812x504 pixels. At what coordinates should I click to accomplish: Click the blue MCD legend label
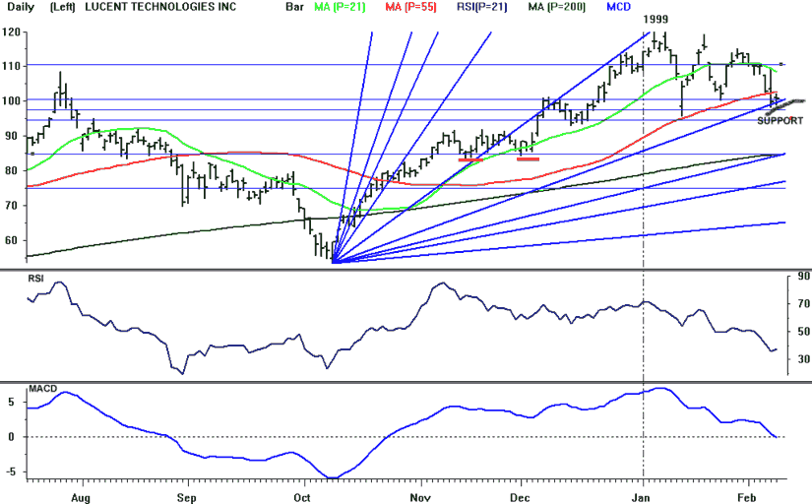coord(619,7)
